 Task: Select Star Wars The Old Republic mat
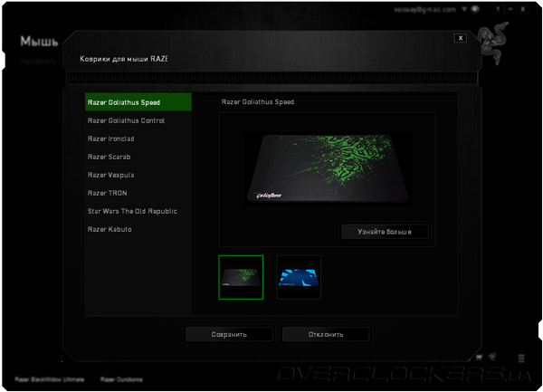click(138, 211)
